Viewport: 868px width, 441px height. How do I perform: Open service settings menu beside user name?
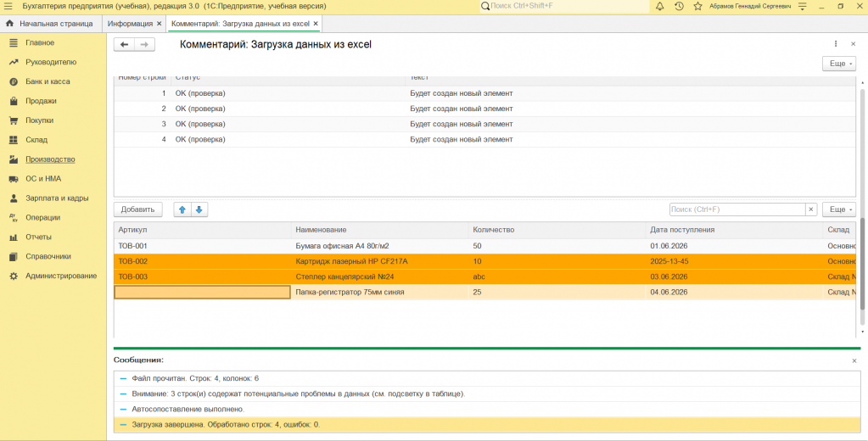coord(802,6)
